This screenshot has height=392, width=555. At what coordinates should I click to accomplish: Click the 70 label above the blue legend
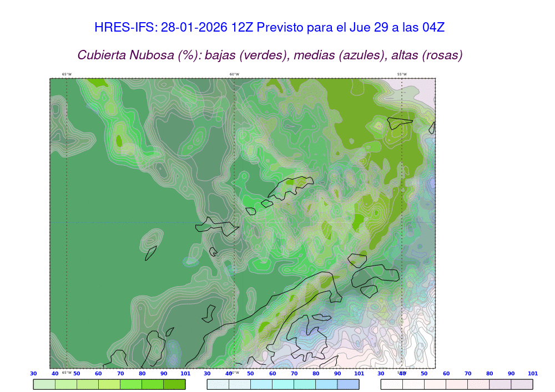point(294,374)
